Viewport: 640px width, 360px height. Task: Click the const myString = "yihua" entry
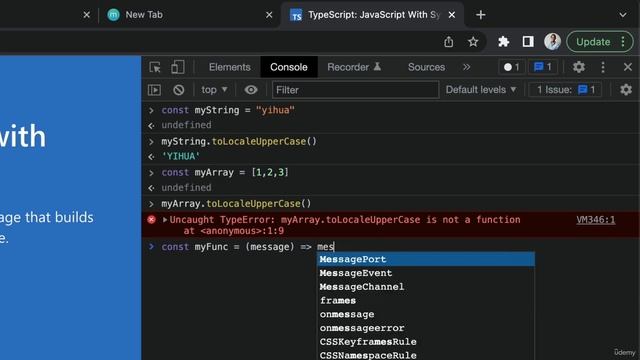coord(228,110)
